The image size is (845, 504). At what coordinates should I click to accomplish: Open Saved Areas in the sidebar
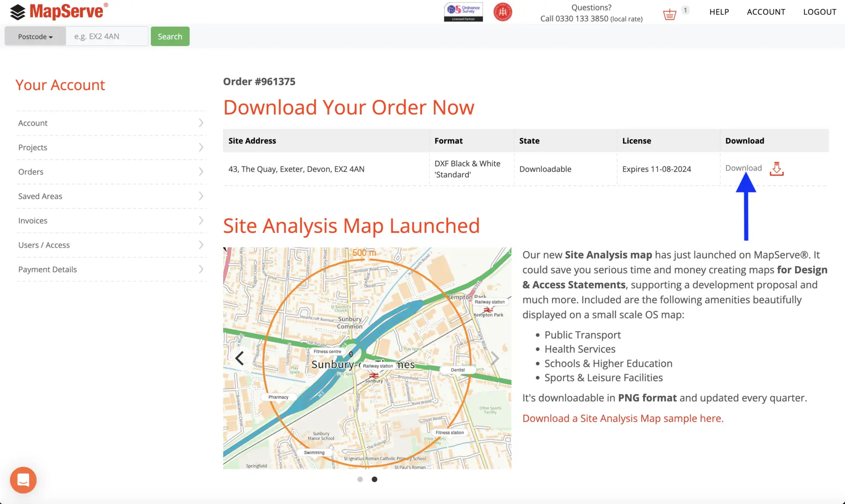point(111,196)
